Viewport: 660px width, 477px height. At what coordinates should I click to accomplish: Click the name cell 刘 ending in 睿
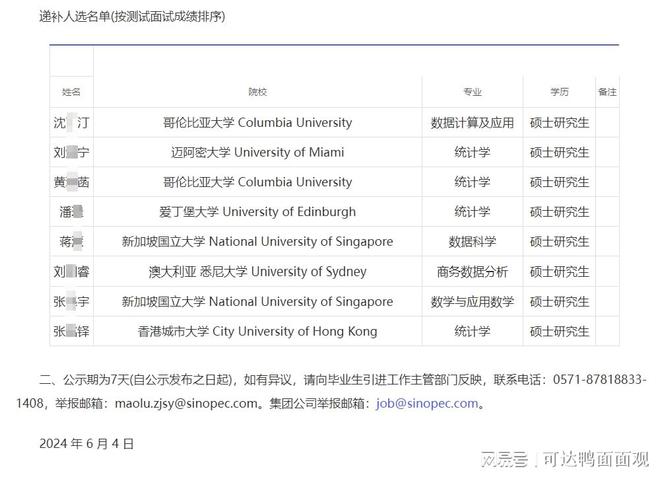[x=71, y=272]
